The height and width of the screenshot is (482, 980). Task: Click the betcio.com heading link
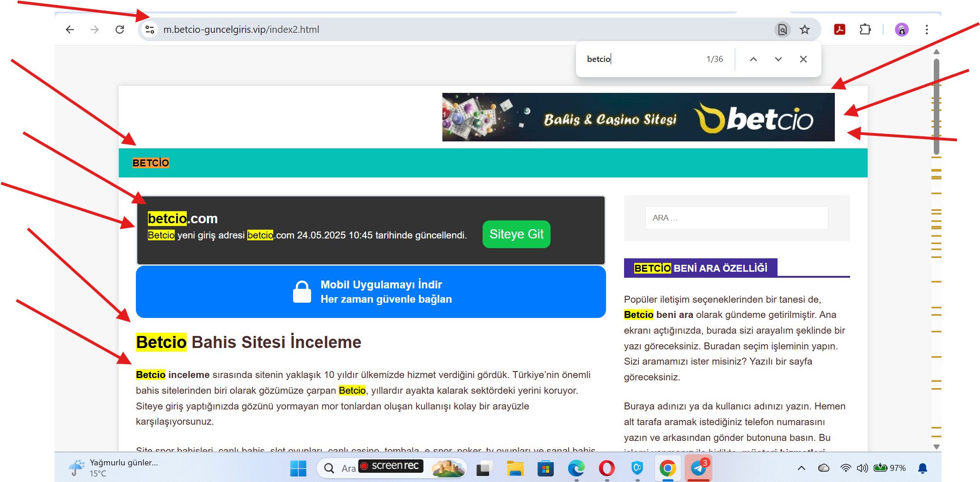coord(183,218)
